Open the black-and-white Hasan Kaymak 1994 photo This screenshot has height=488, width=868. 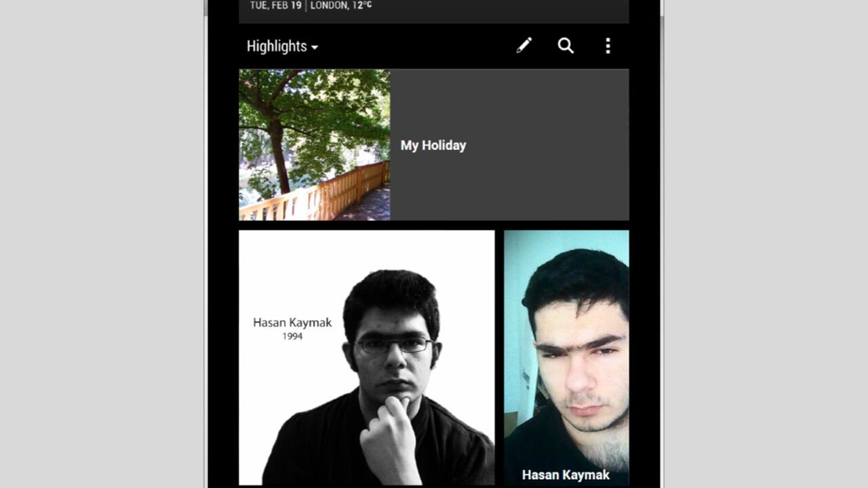[x=367, y=358]
